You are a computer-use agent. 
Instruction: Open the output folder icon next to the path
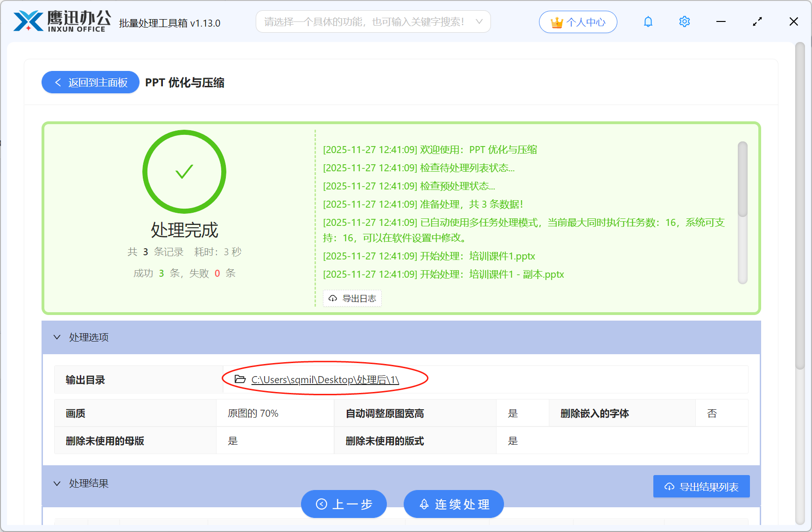click(239, 379)
